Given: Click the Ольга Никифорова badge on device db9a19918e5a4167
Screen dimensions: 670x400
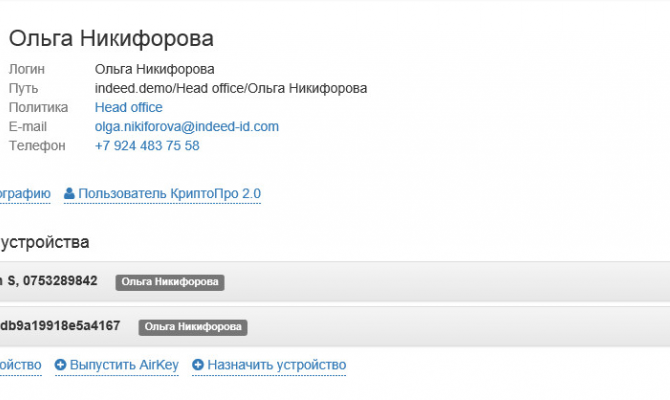Looking at the screenshot, I should 193,326.
